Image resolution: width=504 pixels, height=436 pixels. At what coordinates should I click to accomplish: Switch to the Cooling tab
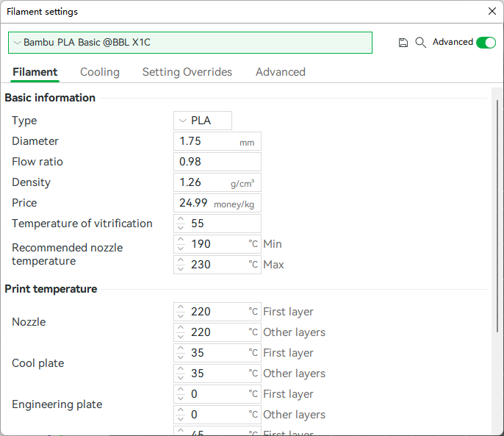coord(100,72)
